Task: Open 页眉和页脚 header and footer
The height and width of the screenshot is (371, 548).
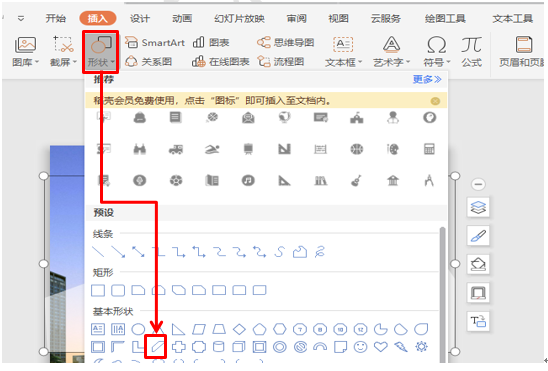Action: click(x=522, y=52)
